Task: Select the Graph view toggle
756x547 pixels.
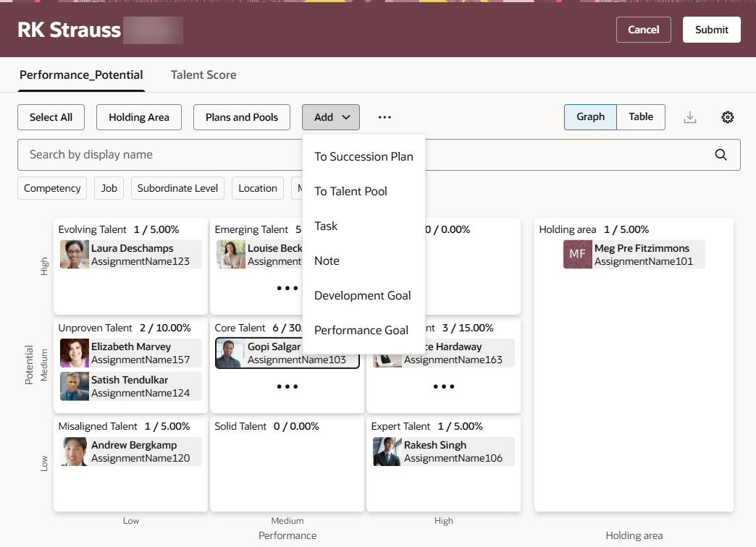Action: point(590,116)
